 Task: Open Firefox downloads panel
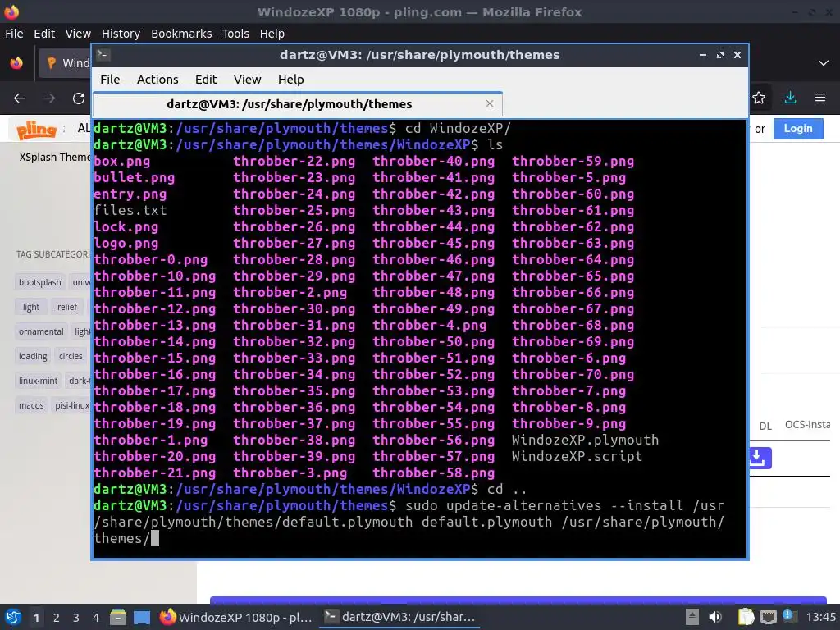[x=790, y=98]
